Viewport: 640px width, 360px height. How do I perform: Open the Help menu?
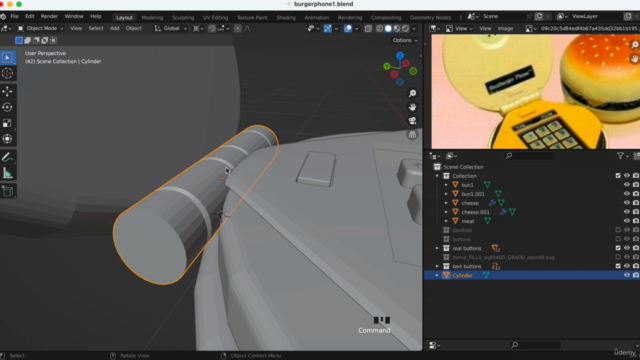[x=96, y=16]
